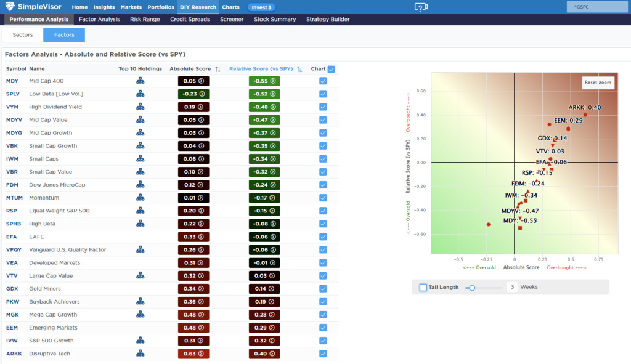View holdings for IVW S&P 500 Growth

coord(140,340)
